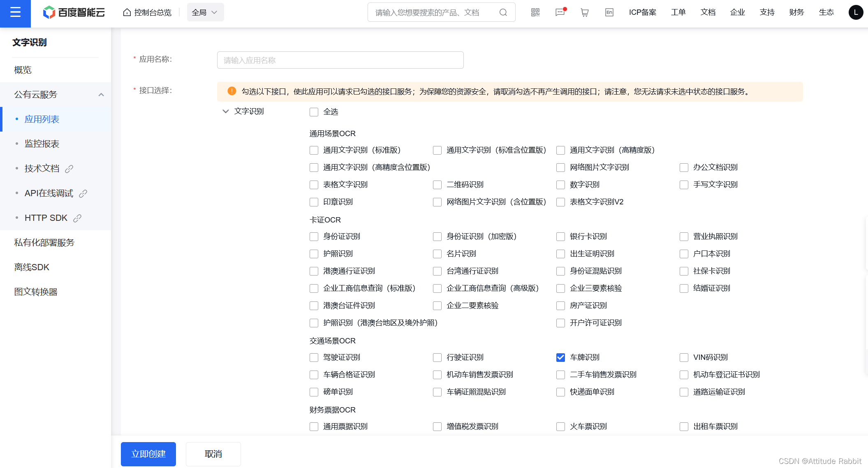Open the 财务 menu item
The width and height of the screenshot is (868, 468).
796,12
